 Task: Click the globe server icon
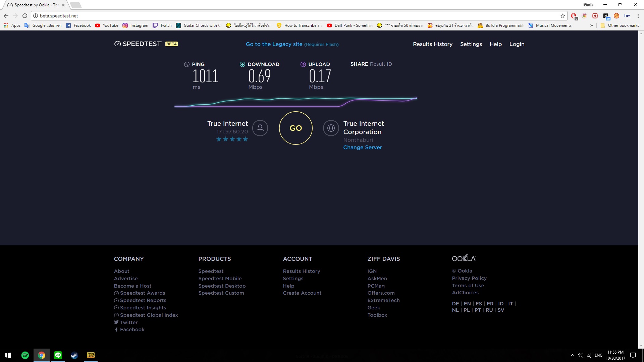(331, 128)
